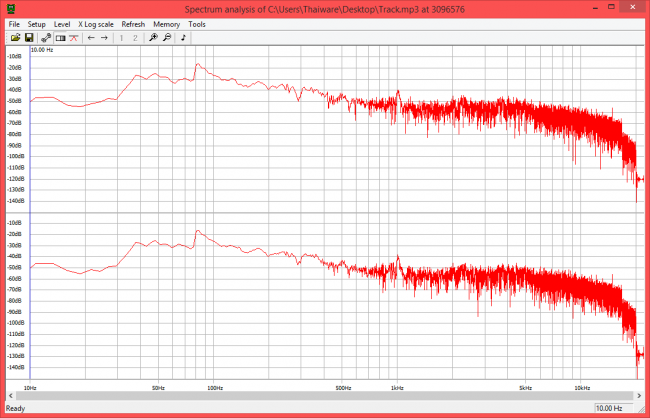Toggle the split channel view icon
Viewport: 650px width, 418px height.
click(61, 38)
